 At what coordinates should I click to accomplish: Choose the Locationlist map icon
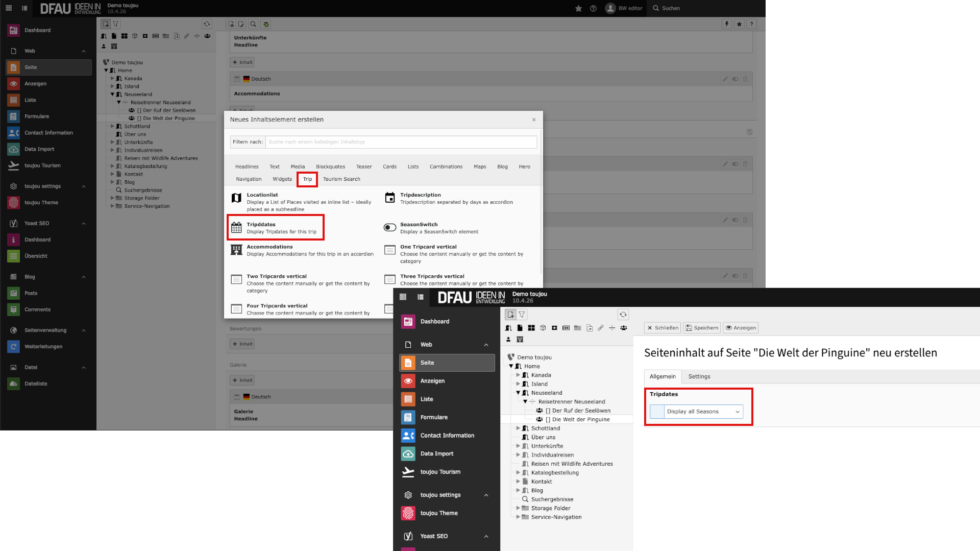236,198
